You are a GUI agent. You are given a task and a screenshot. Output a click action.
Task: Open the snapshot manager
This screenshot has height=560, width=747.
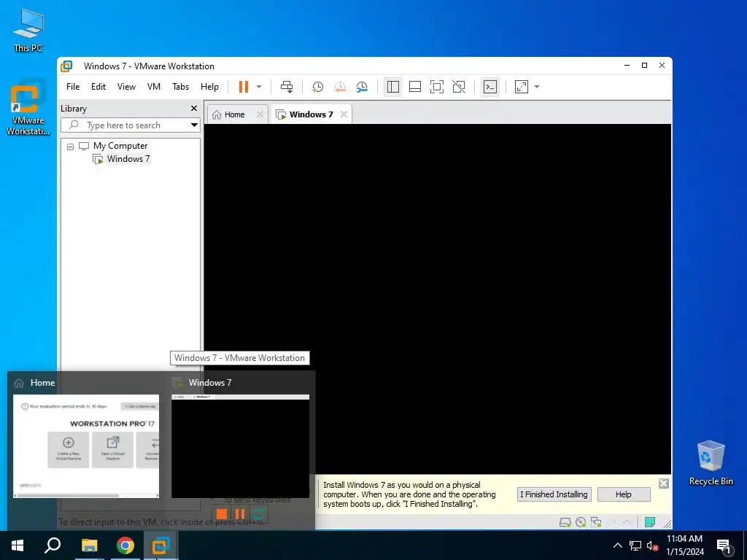coord(362,87)
